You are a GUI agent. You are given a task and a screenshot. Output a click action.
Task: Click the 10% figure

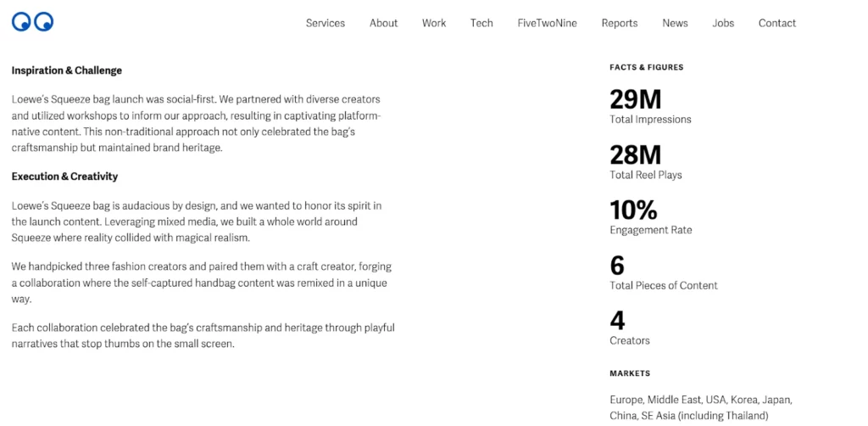tap(633, 210)
